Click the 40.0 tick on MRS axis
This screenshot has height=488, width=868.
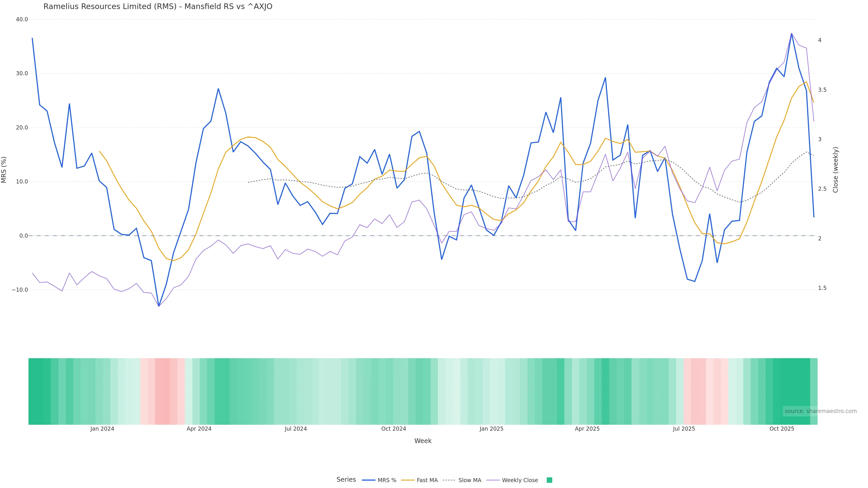[x=22, y=19]
